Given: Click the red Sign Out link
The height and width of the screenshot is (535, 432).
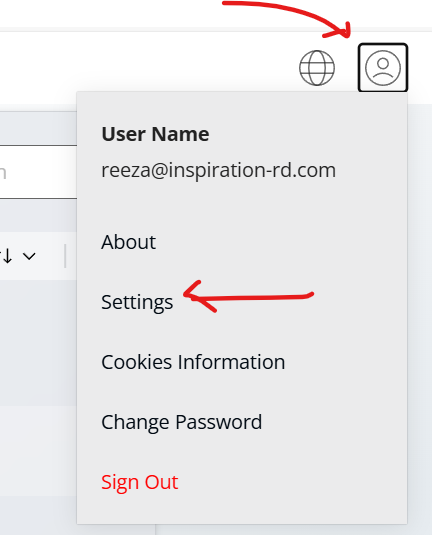Looking at the screenshot, I should [x=140, y=482].
